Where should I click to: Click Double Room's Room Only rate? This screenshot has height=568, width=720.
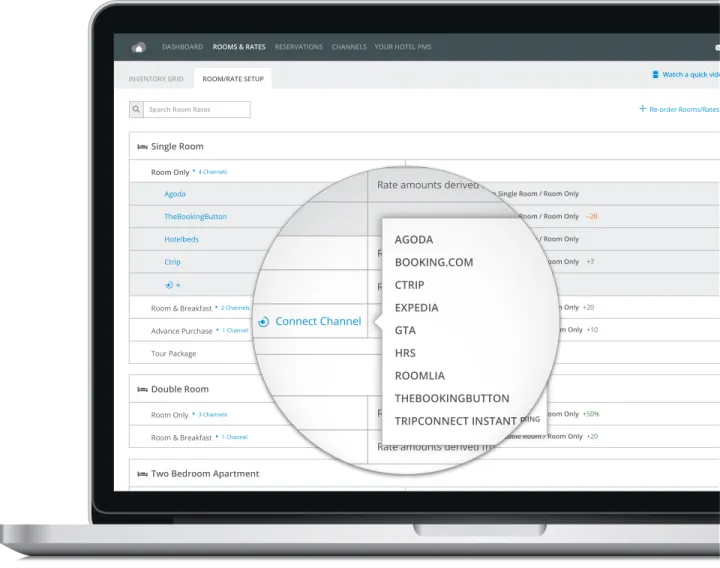[169, 415]
